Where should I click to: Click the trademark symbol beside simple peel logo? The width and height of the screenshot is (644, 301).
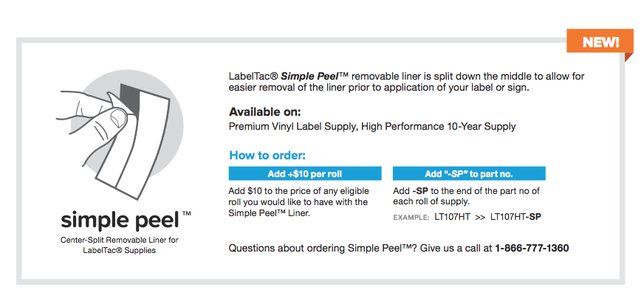click(186, 213)
